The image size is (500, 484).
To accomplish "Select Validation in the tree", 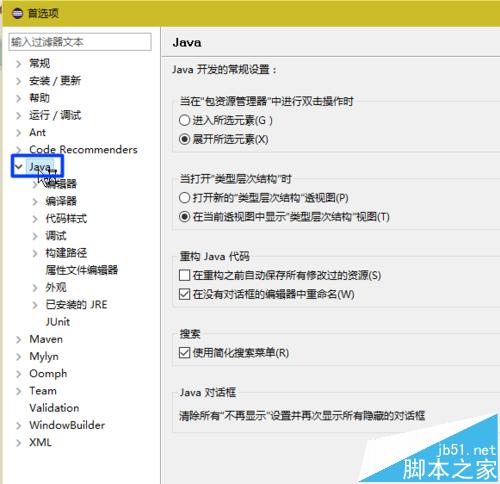I will pos(54,408).
